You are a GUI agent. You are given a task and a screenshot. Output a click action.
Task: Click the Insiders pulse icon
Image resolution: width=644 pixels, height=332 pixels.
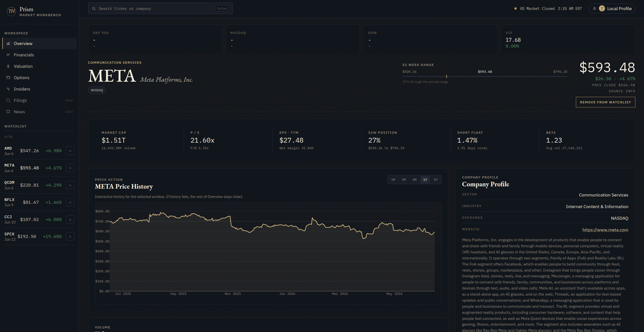pyautogui.click(x=8, y=89)
